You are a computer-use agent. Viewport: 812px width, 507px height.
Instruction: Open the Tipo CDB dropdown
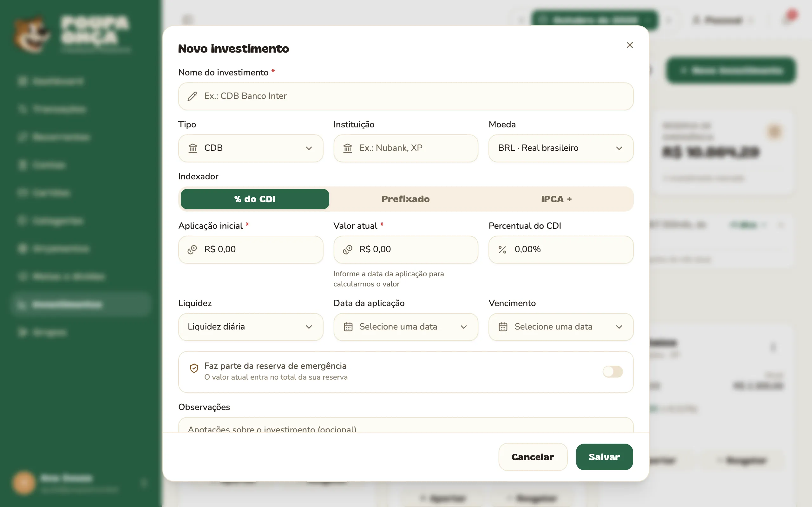(251, 148)
